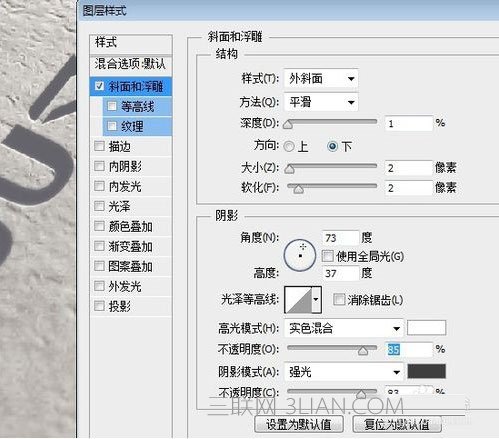499x439 pixels.
Task: Check the 渐变叠加 style checkbox
Action: (99, 246)
